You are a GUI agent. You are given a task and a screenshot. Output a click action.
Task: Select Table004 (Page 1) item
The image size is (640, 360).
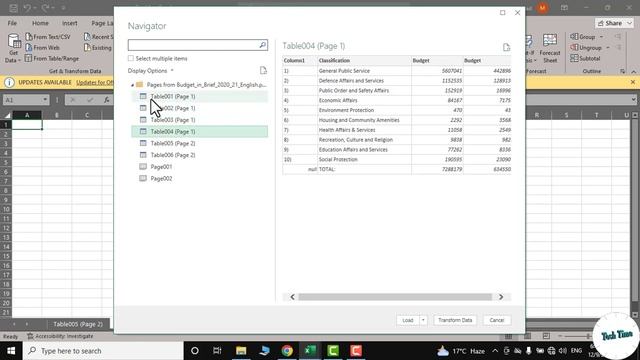[x=200, y=131]
